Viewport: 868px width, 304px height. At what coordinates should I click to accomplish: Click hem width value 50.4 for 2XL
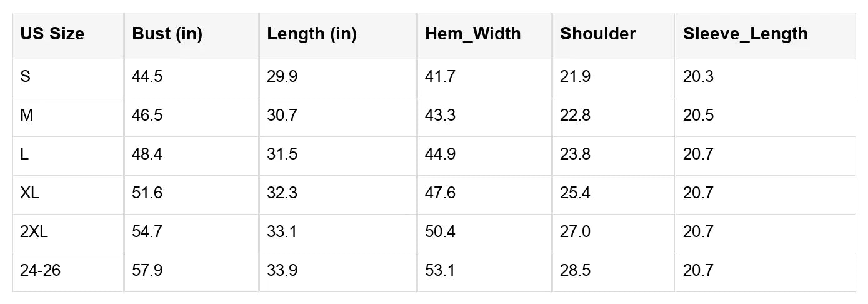point(440,232)
